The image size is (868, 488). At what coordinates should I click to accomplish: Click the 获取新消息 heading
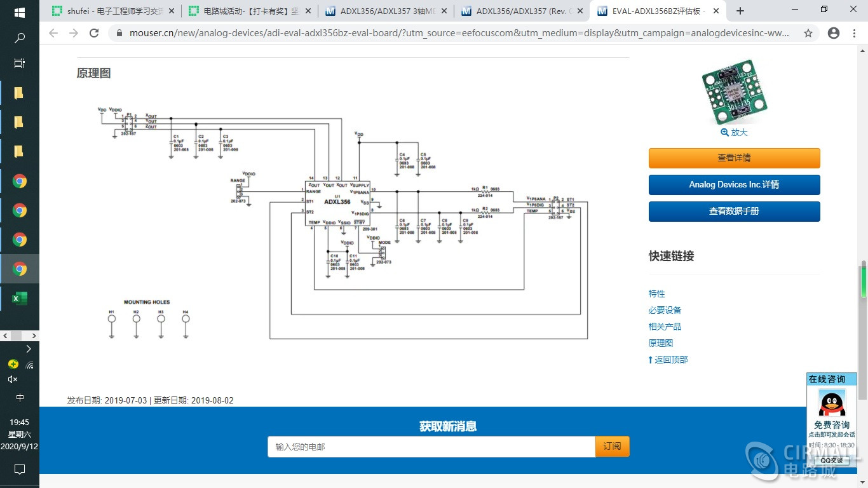pos(448,426)
